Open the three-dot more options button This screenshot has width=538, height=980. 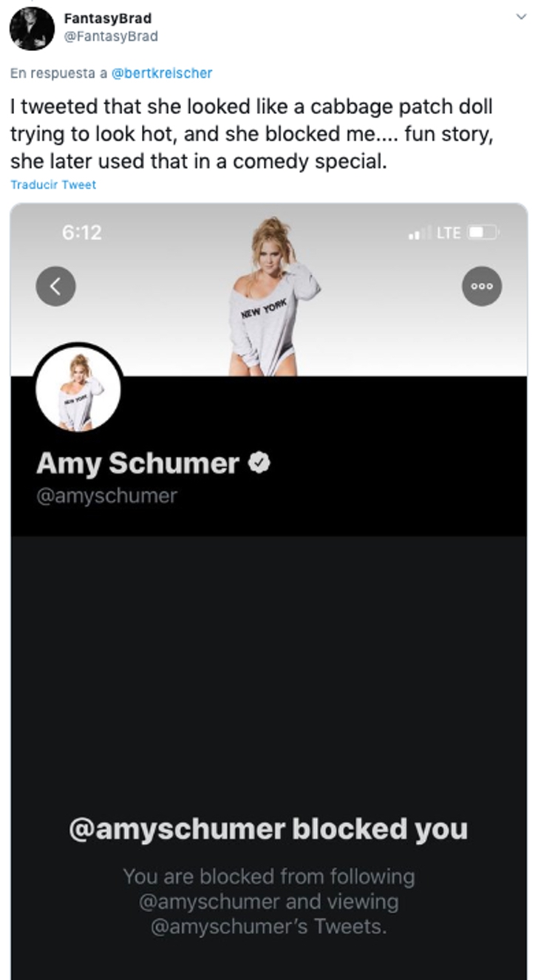coord(482,286)
